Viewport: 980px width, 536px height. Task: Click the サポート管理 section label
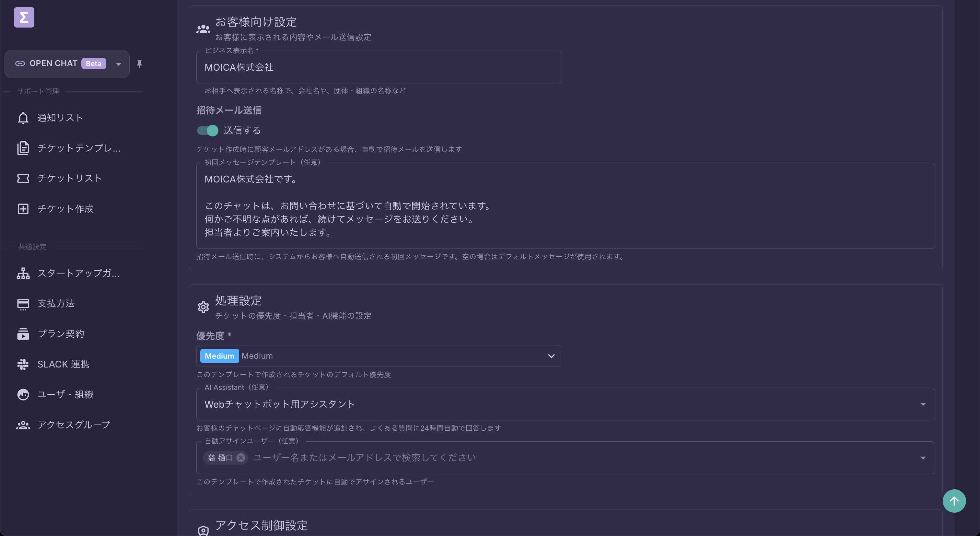38,91
